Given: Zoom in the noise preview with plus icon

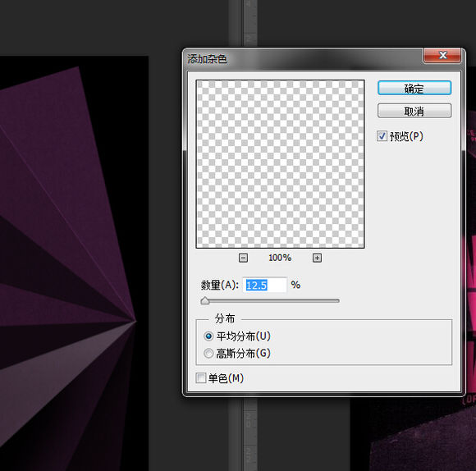Looking at the screenshot, I should [x=318, y=258].
